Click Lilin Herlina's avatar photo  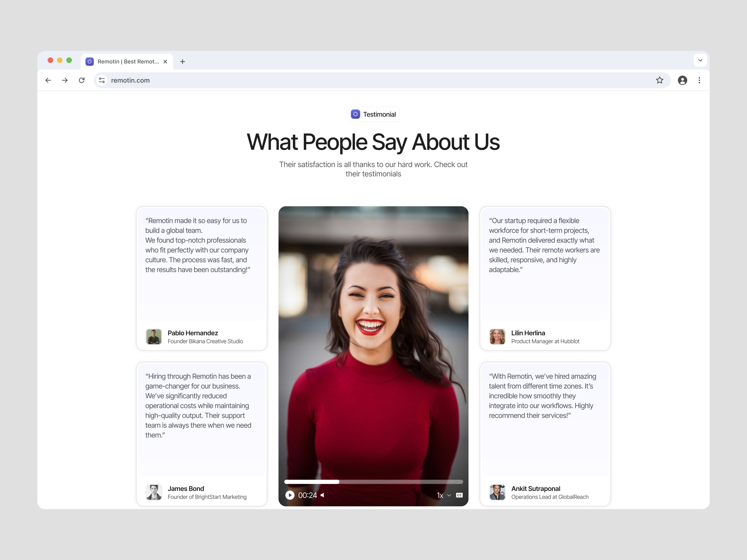(x=497, y=337)
